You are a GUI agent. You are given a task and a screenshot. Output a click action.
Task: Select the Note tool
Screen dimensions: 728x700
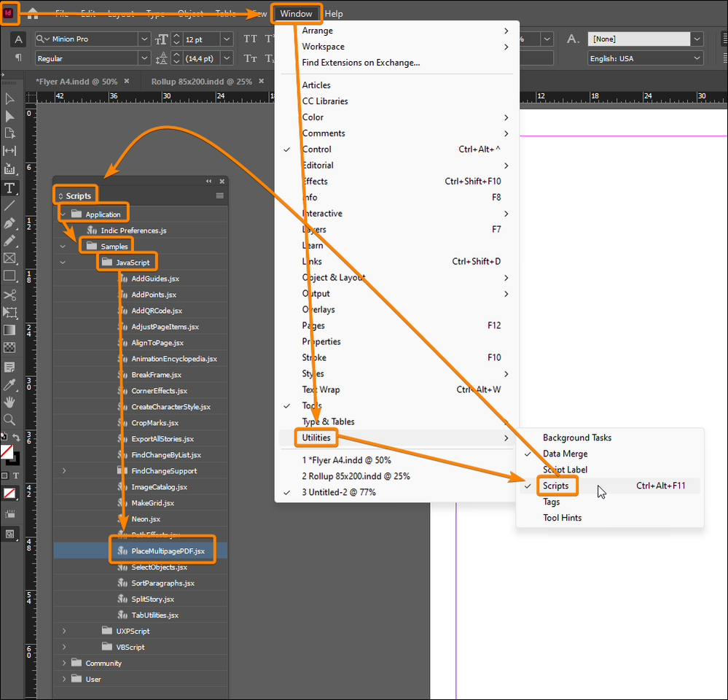click(x=9, y=367)
